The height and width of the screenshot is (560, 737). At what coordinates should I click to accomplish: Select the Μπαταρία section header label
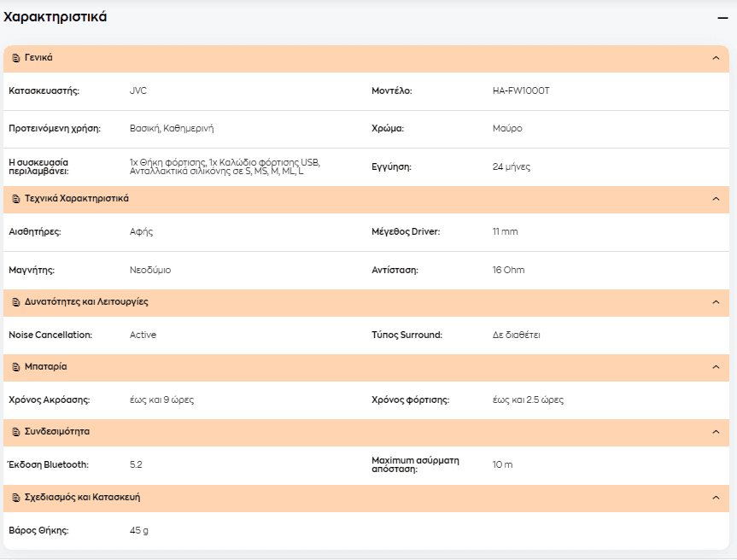click(x=45, y=366)
